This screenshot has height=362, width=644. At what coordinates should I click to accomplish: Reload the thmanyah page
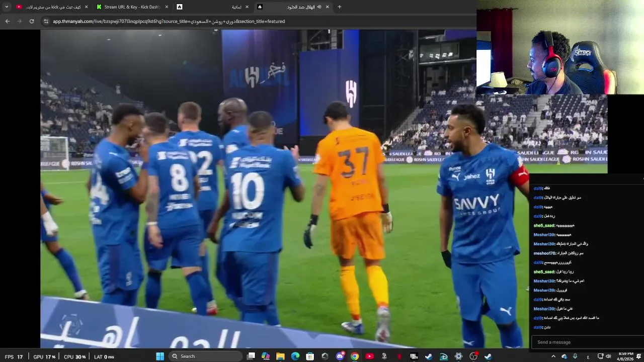[x=32, y=21]
